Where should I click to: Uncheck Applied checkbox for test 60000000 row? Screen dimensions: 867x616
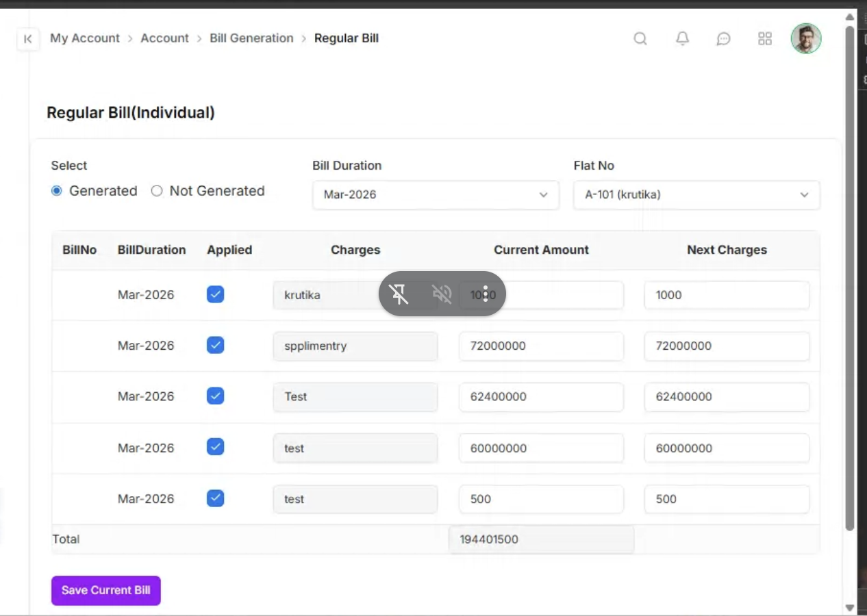215,447
